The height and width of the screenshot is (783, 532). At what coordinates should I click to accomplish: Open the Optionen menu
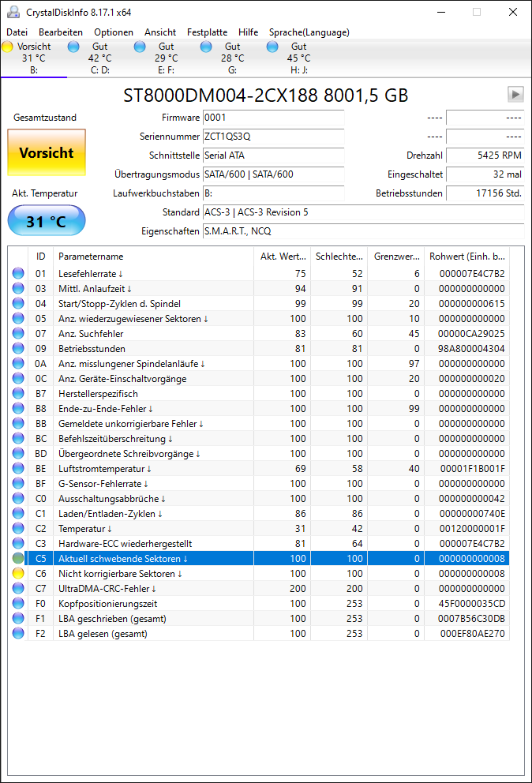114,32
